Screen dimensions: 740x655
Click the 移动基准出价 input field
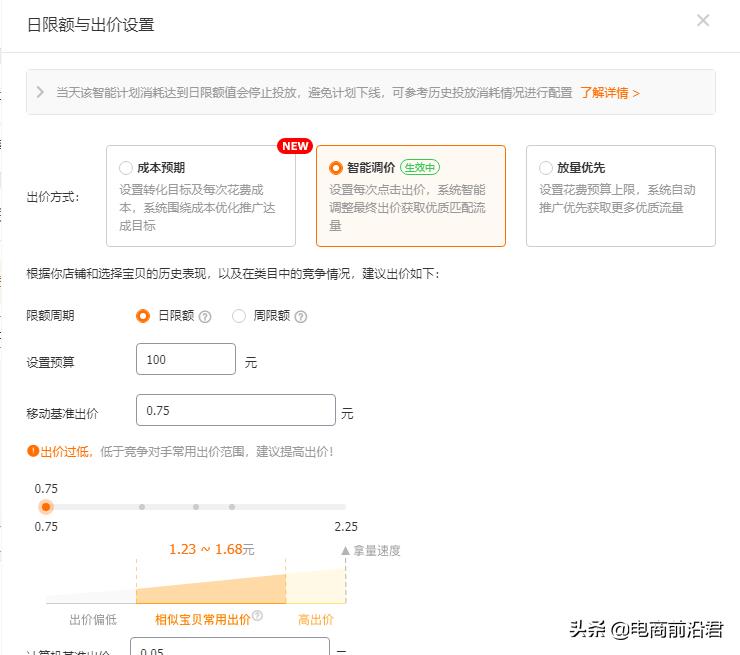[x=235, y=410]
